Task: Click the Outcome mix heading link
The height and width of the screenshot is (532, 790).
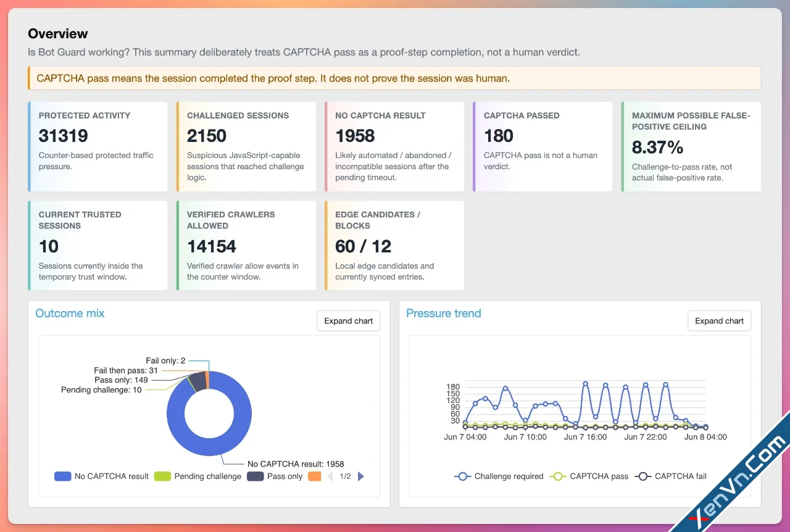Action: point(70,314)
